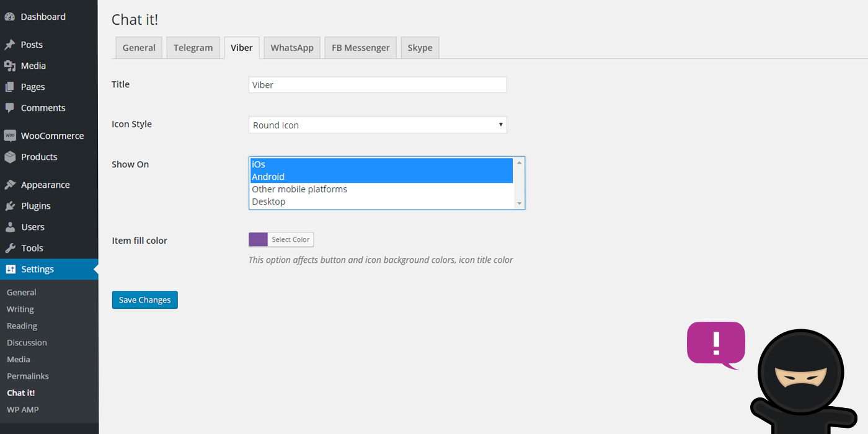Click the Products menu label

39,157
